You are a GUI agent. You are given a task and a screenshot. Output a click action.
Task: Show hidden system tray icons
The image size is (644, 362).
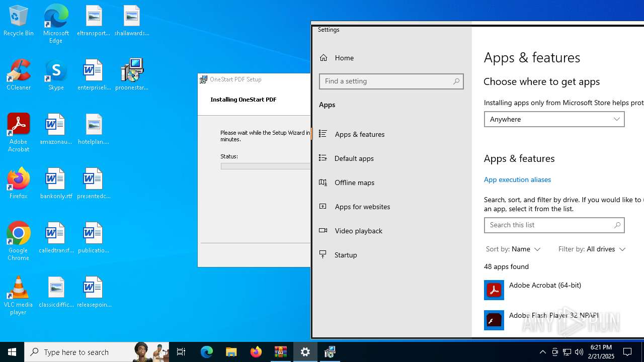click(x=542, y=352)
